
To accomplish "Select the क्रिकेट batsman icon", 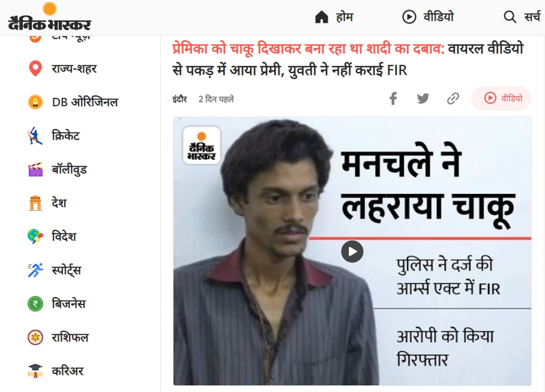I will (x=35, y=136).
